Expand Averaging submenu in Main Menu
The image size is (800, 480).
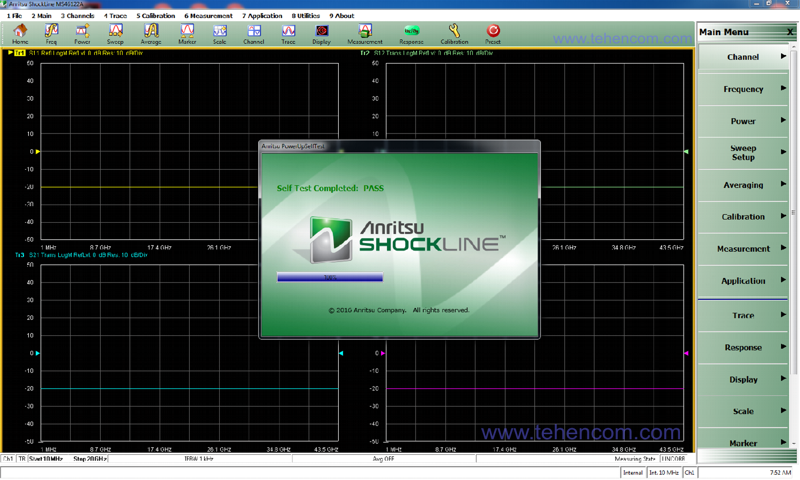(x=743, y=185)
